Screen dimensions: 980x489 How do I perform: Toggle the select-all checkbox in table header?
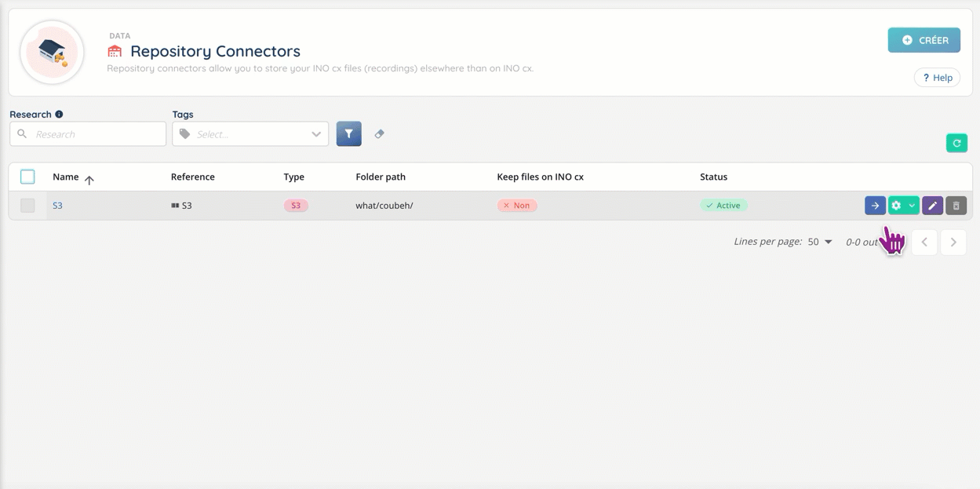click(x=27, y=177)
